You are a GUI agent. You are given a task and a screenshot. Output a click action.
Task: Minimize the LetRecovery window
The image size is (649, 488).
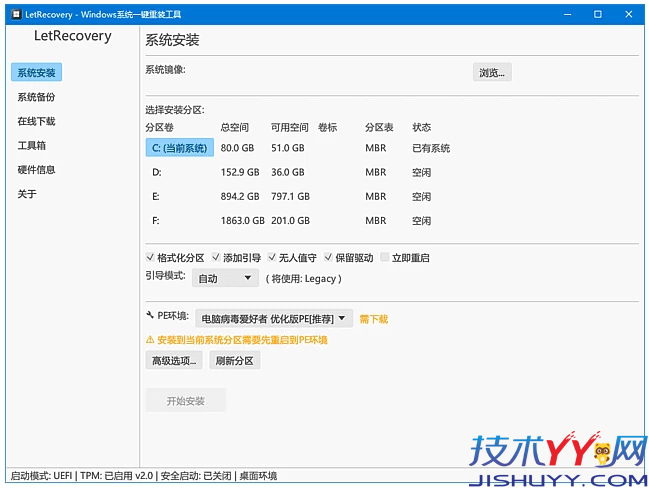click(567, 14)
